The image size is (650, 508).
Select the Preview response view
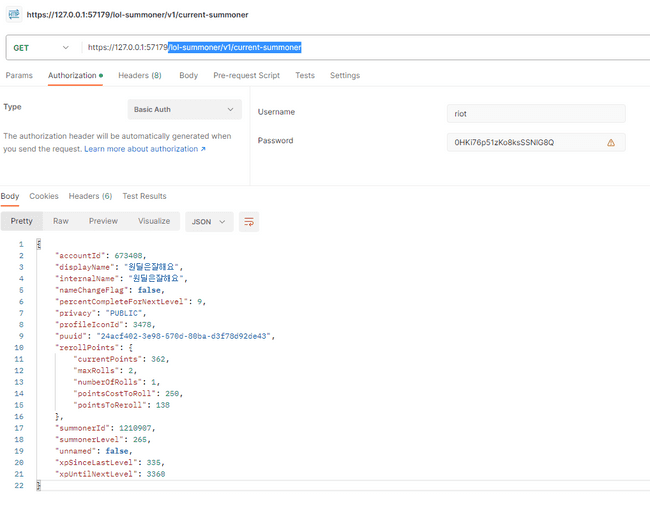103,221
